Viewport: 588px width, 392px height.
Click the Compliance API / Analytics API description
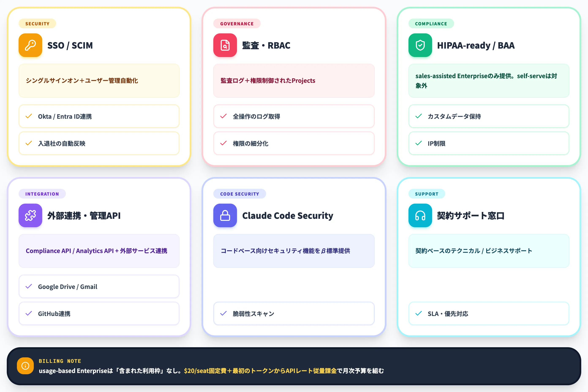pyautogui.click(x=97, y=251)
